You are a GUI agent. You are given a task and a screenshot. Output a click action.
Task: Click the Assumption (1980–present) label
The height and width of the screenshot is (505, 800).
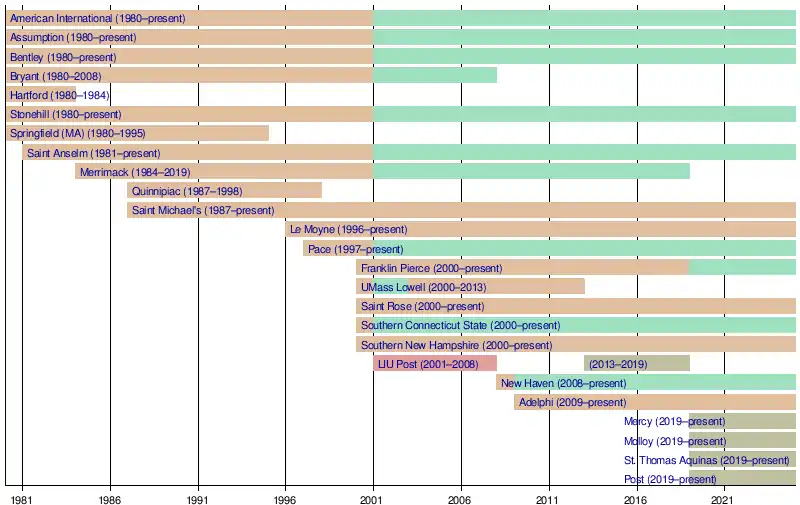coord(73,38)
